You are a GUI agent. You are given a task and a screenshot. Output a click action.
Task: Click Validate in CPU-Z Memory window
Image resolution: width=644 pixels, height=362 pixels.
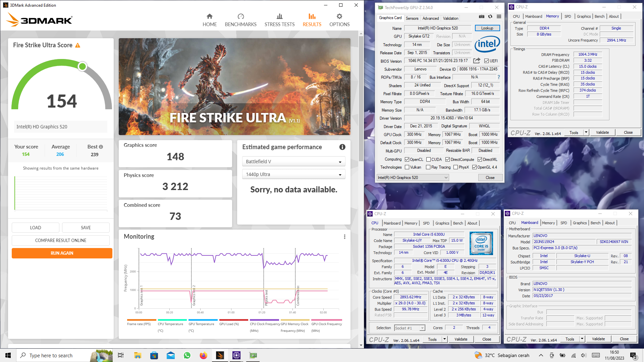coord(602,132)
